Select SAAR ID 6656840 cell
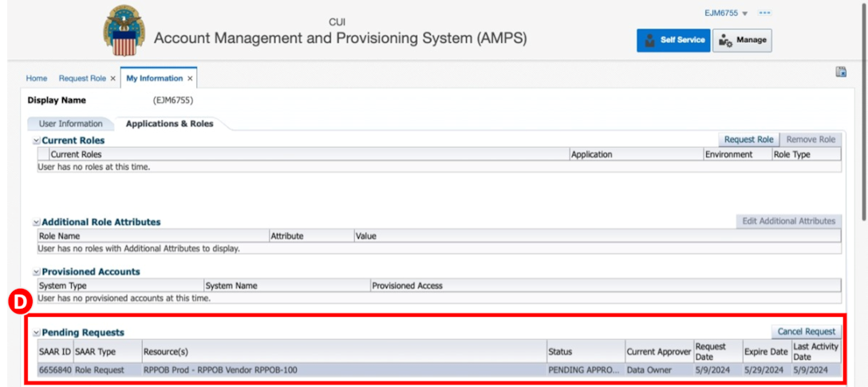Screen dimensions: 868x387 point(55,369)
